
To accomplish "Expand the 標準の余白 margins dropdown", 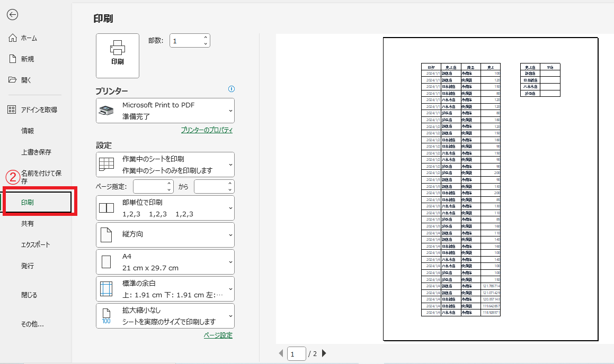I will click(165, 289).
